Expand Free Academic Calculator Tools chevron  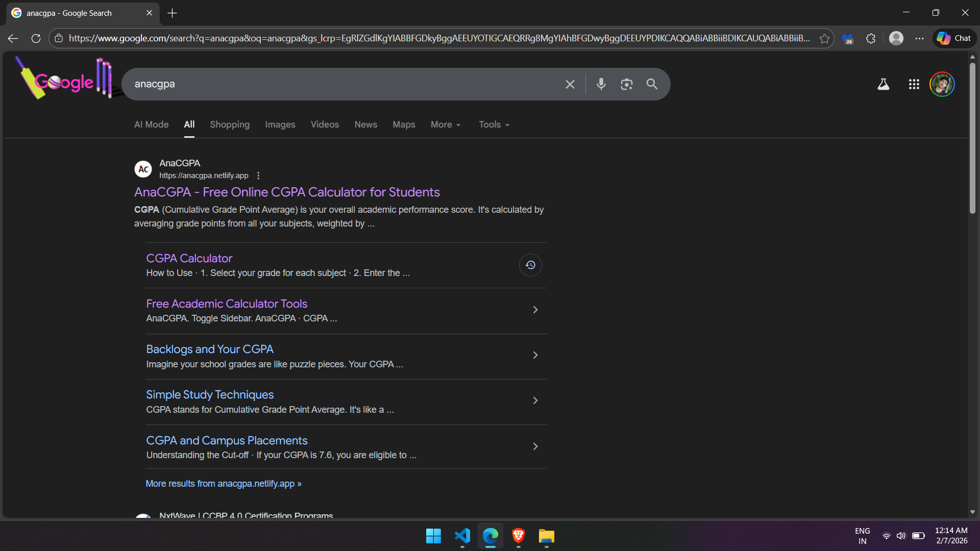coord(535,310)
